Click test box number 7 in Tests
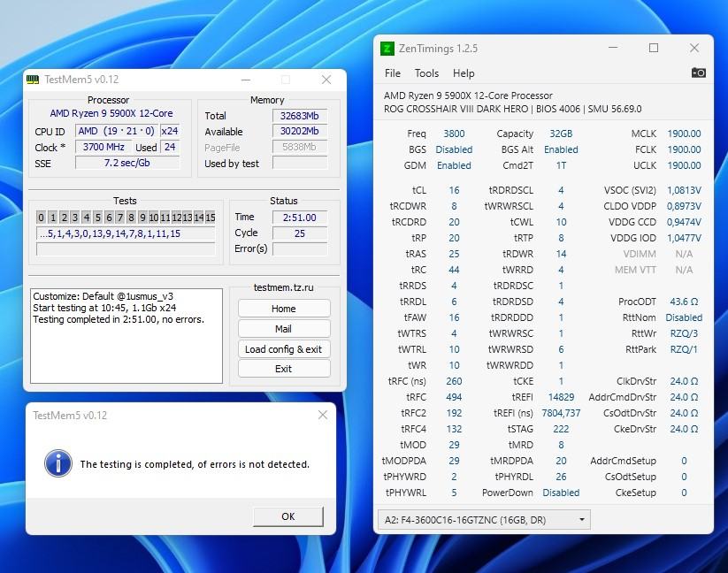The width and height of the screenshot is (728, 573). (120, 218)
